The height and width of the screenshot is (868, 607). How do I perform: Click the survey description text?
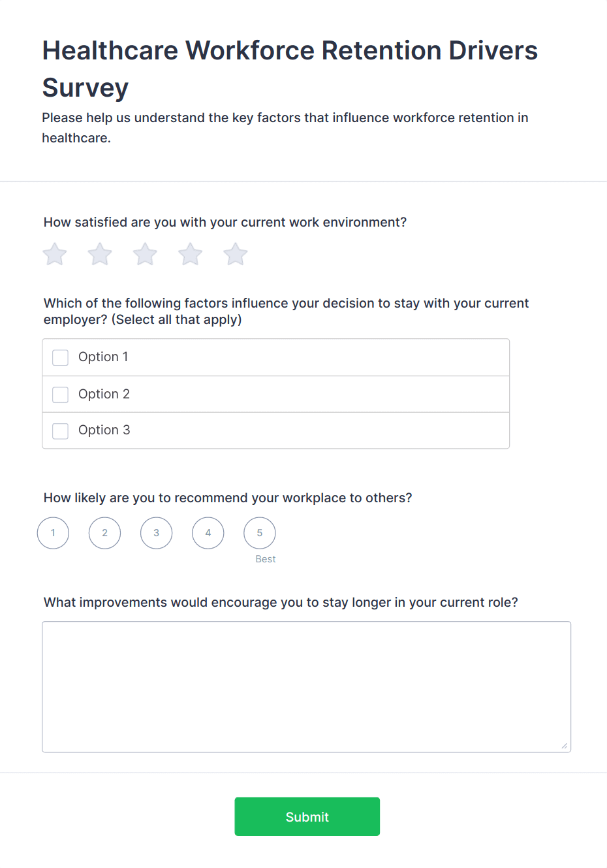[x=285, y=128]
